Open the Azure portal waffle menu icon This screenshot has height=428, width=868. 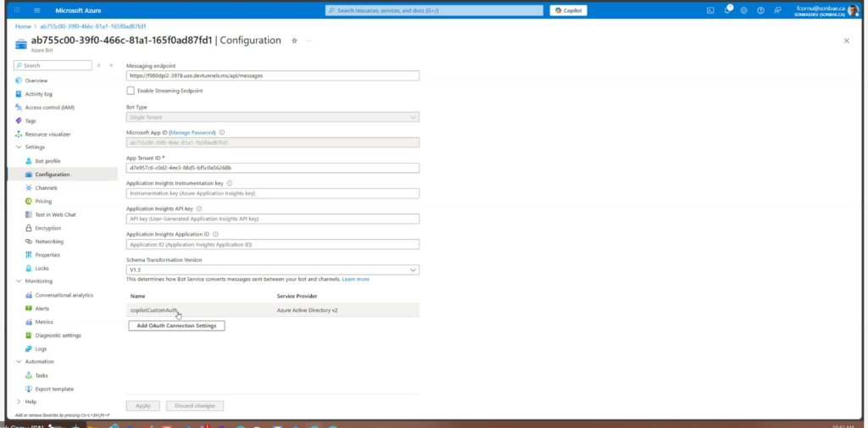tap(17, 10)
